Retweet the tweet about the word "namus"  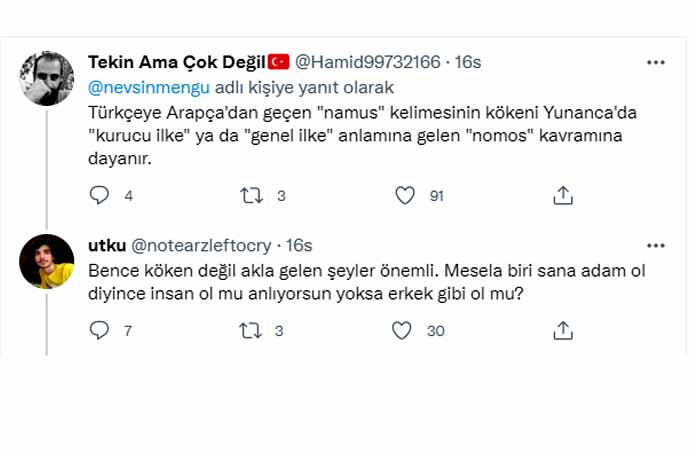[x=251, y=196]
